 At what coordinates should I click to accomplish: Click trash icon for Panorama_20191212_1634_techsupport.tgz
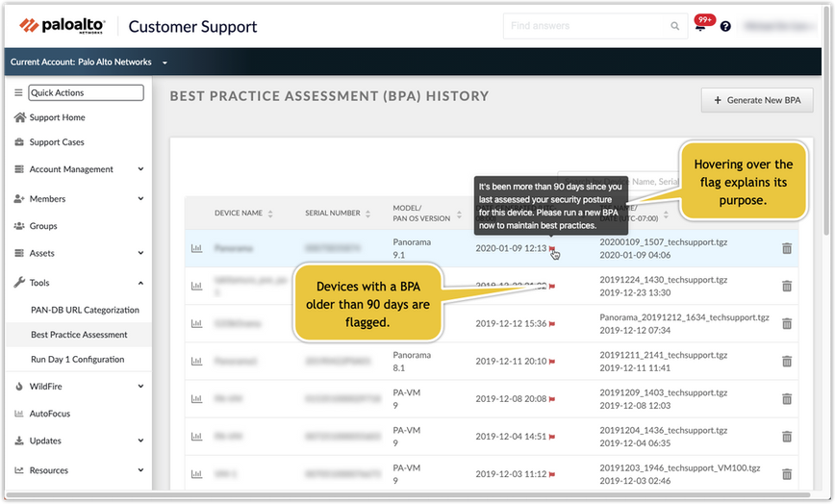click(x=786, y=323)
